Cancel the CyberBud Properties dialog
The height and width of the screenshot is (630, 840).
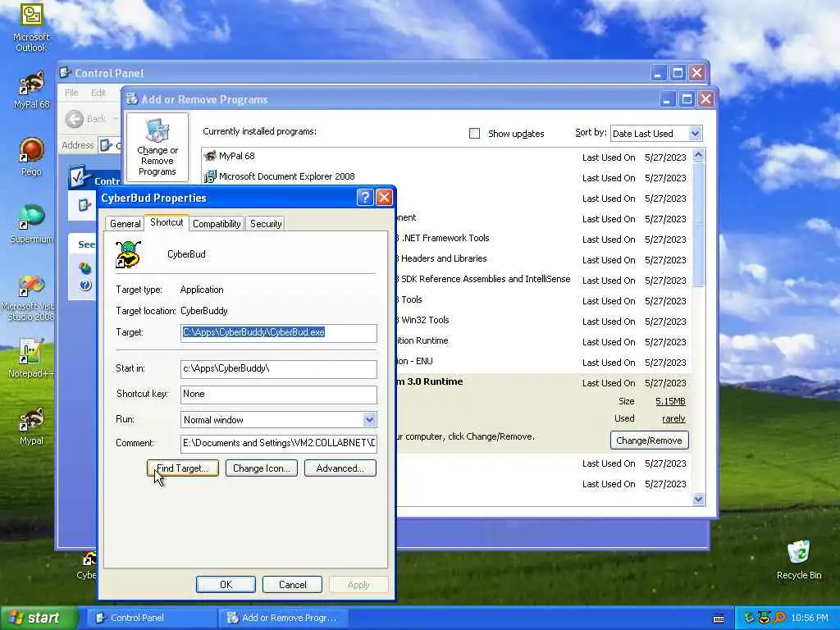click(293, 584)
